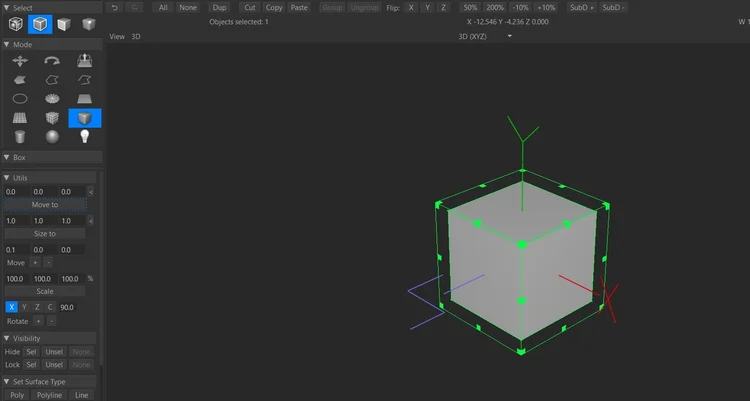Click the Cut button

tap(250, 8)
